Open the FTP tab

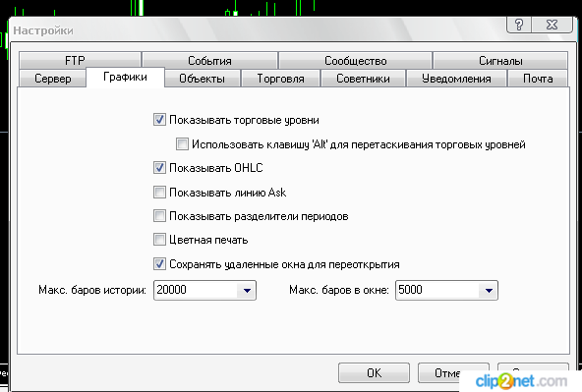[80, 60]
